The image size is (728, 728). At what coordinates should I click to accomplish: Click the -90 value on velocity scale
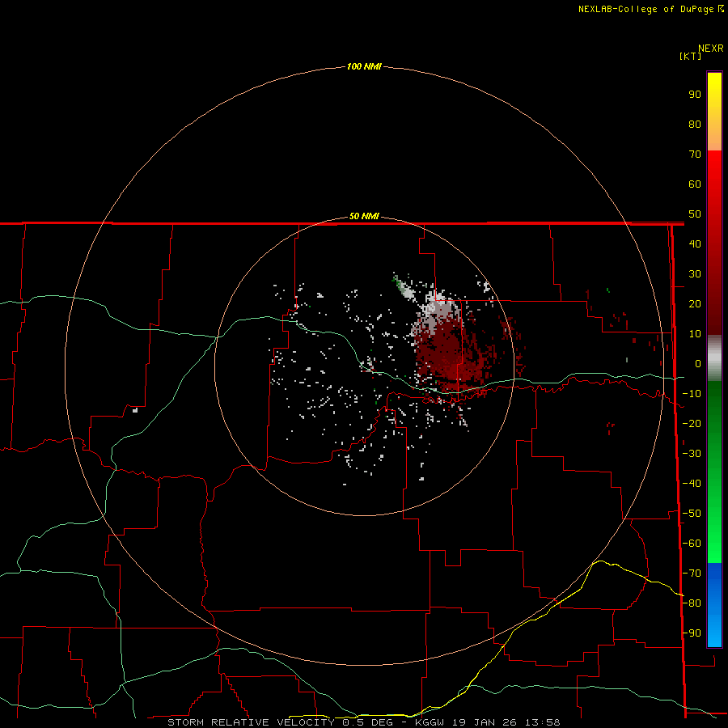coord(692,633)
